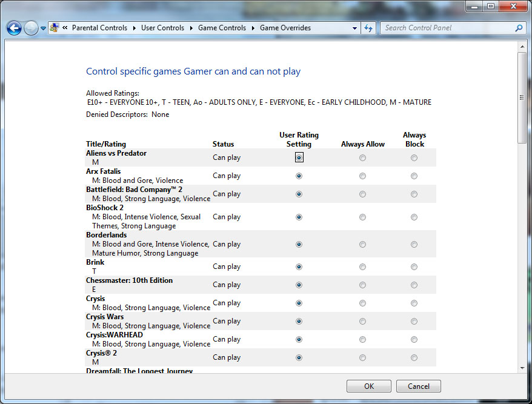
Task: Select User Rating Setting for Aliens vs Predator
Action: tap(299, 157)
